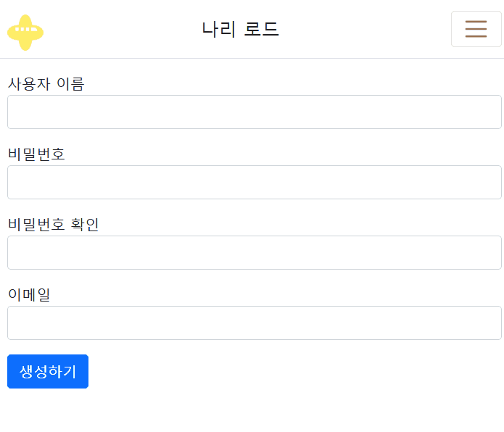Screen dimensions: 504x432
Task: Toggle the three-line menu icon
Action: tap(476, 29)
